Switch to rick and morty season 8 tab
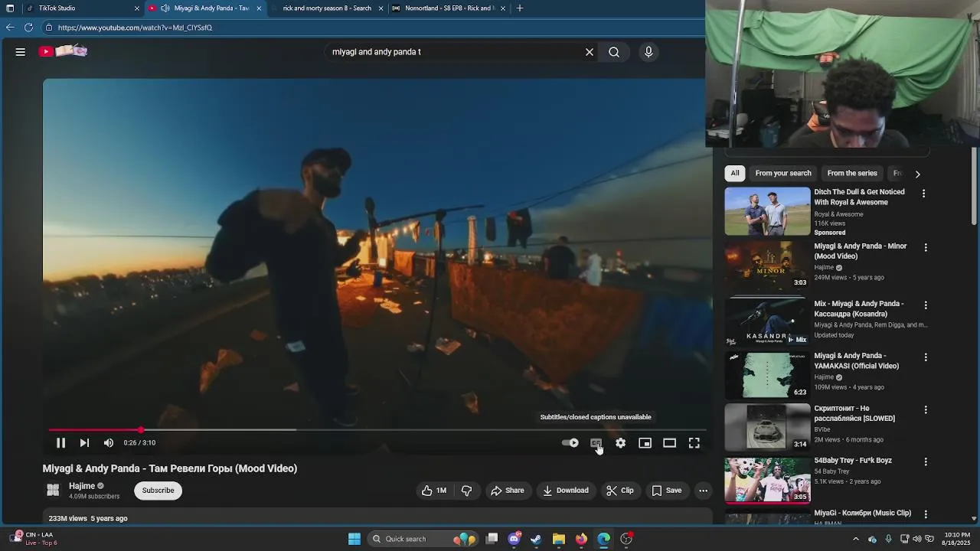 pos(326,8)
